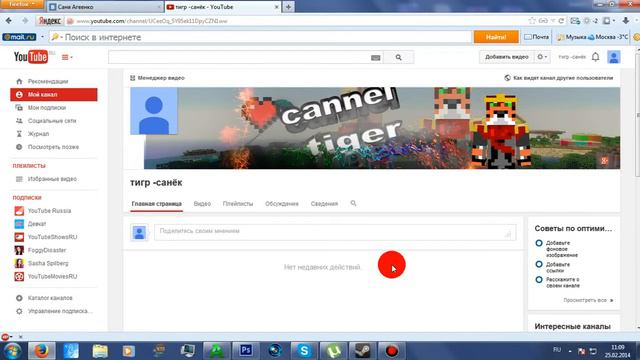Click the Добавить видео upload button

(507, 57)
